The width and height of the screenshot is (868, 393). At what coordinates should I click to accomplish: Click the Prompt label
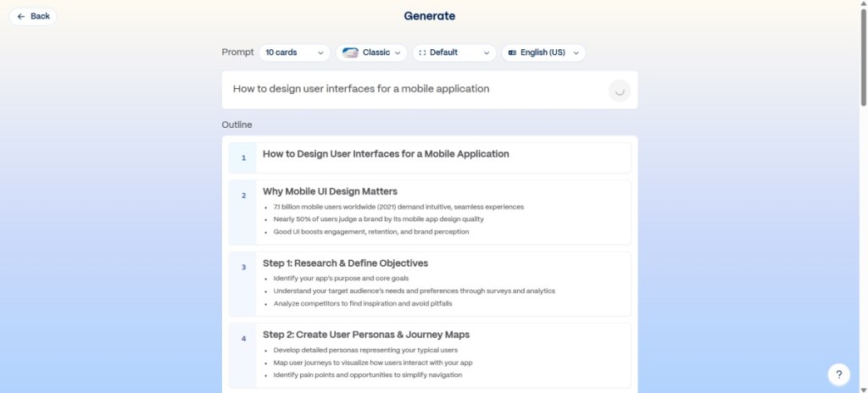[237, 53]
